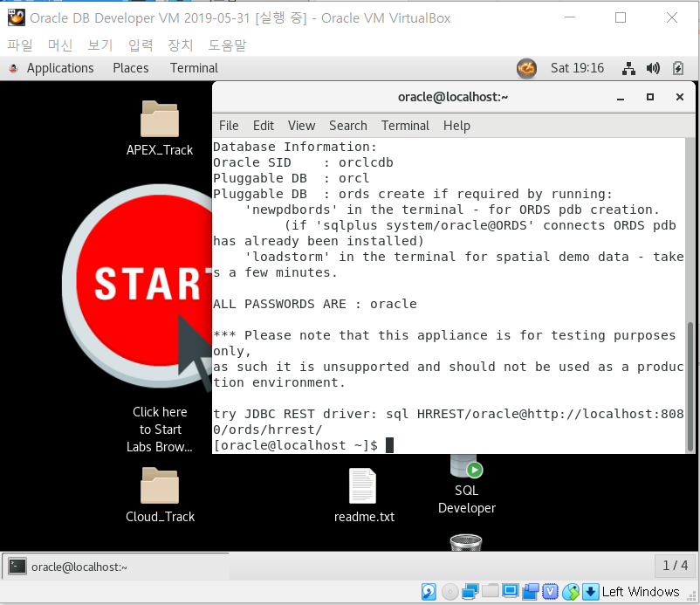Open VirtualBox 파일 menu
Viewport: 700px width, 605px height.
[20, 45]
